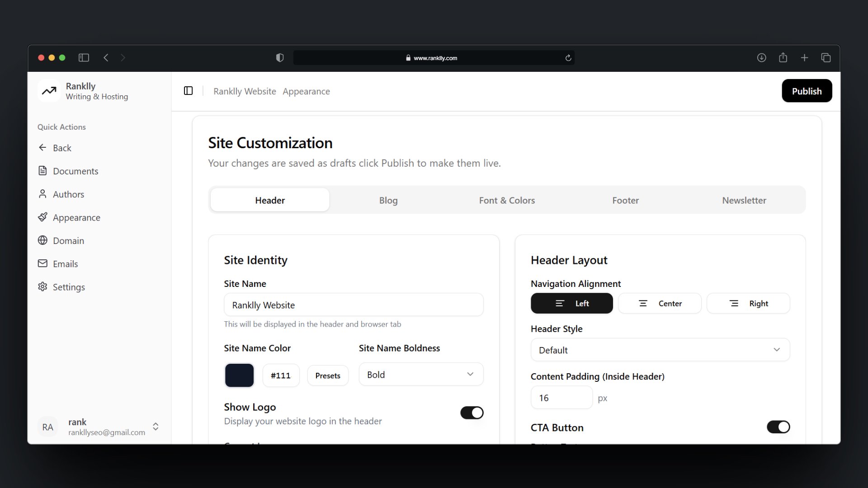The image size is (868, 488).
Task: Open the color Presets button
Action: 328,375
